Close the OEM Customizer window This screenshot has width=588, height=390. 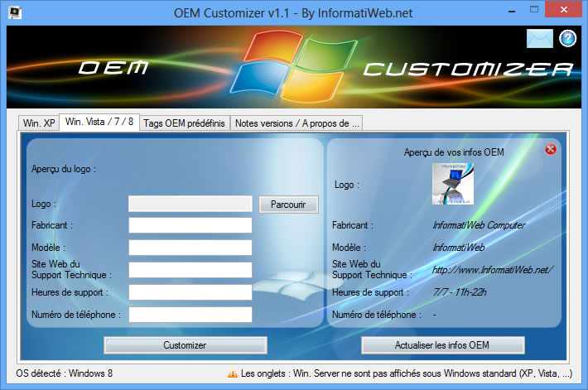[x=564, y=9]
